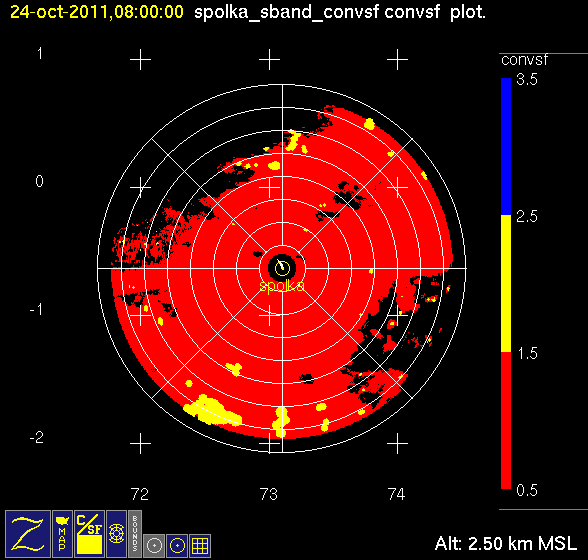
Task: Select the gray circle-with-dot location icon
Action: click(x=154, y=546)
